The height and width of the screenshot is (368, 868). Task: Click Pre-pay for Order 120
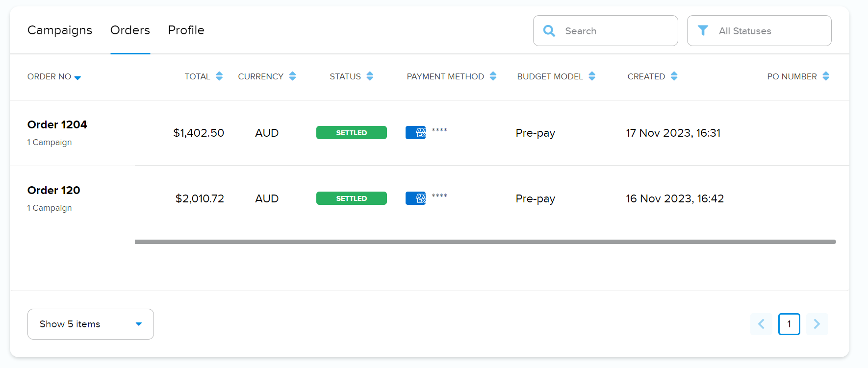pos(536,199)
